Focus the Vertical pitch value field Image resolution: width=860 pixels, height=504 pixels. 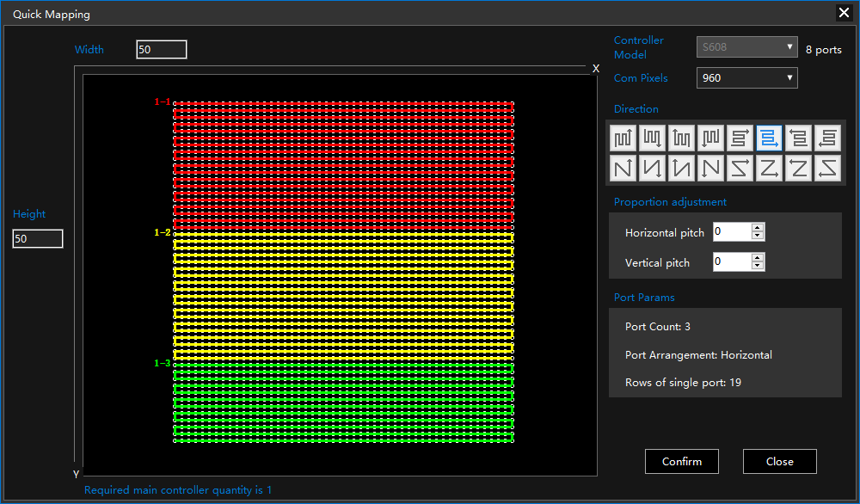[x=732, y=261]
